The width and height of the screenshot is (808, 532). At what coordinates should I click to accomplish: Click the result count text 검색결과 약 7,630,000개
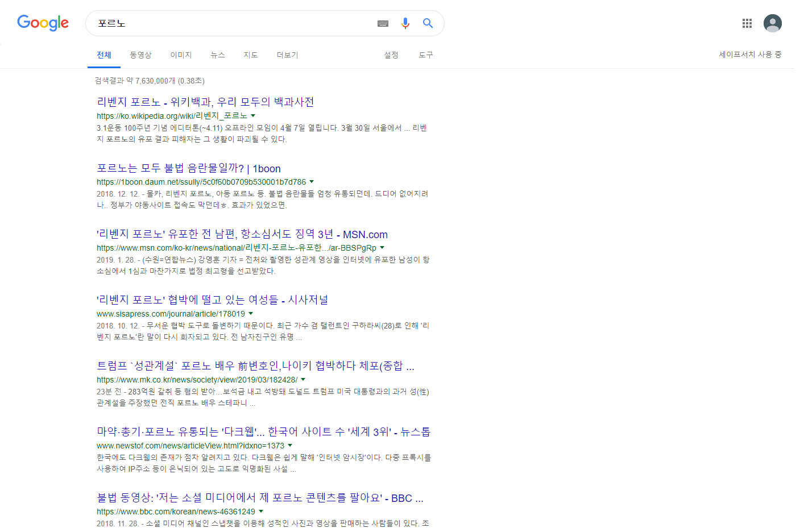pyautogui.click(x=150, y=81)
